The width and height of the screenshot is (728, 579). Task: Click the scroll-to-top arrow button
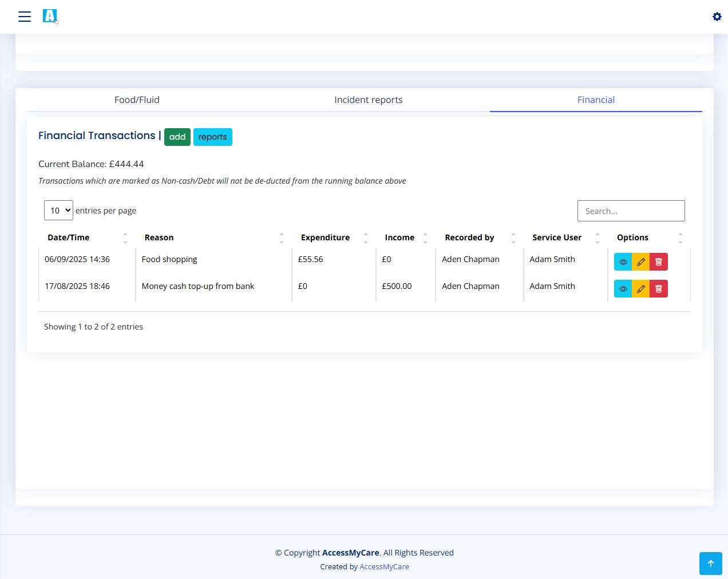pos(710,564)
